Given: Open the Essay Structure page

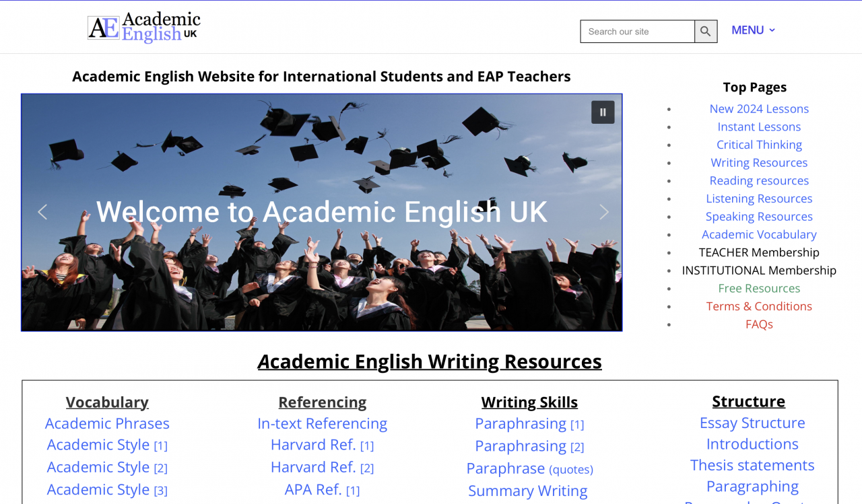Looking at the screenshot, I should [752, 423].
